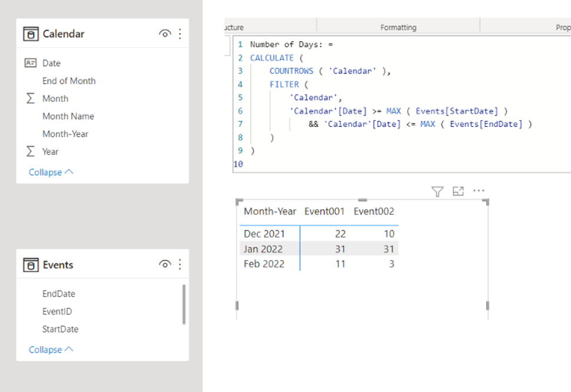Click the Events table scrollbar
Viewport: 571px width, 392px height.
[x=184, y=304]
